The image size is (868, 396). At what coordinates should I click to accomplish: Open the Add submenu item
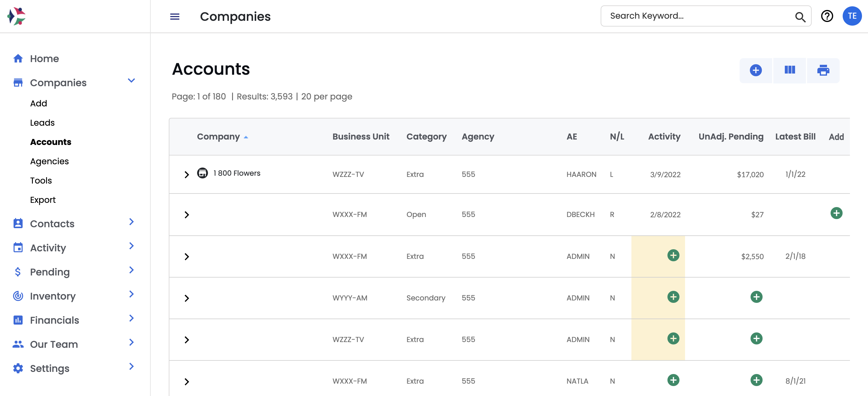[x=38, y=103]
